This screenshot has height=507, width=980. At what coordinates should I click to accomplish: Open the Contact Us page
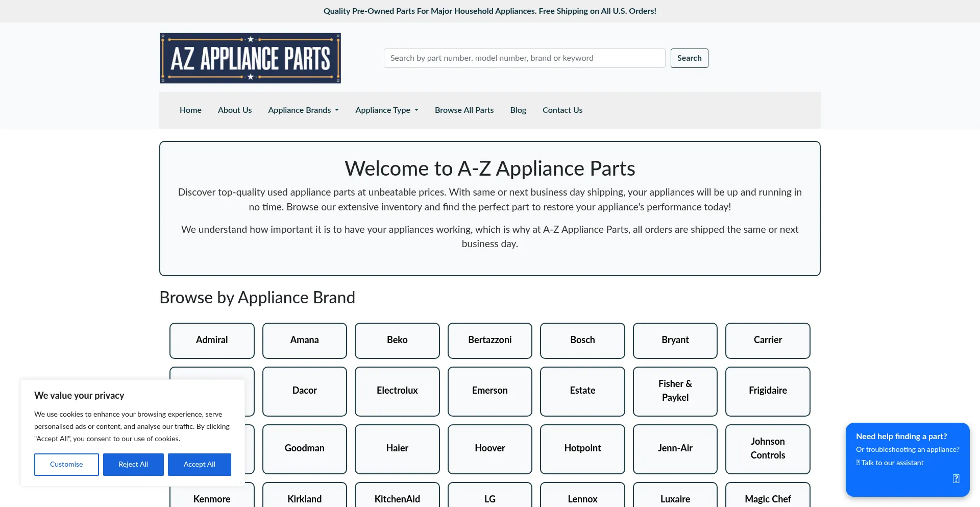562,110
